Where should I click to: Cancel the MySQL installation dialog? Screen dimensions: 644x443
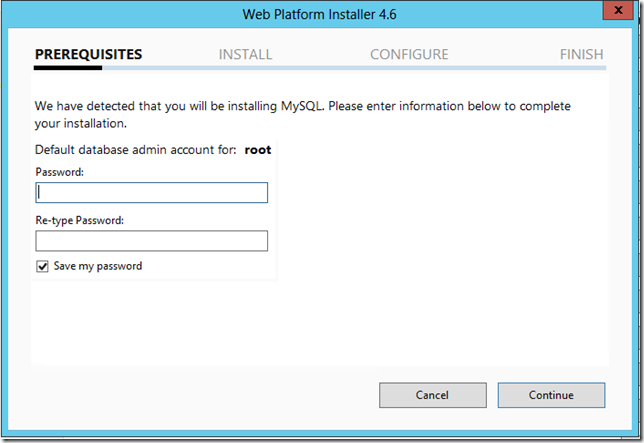pyautogui.click(x=432, y=395)
